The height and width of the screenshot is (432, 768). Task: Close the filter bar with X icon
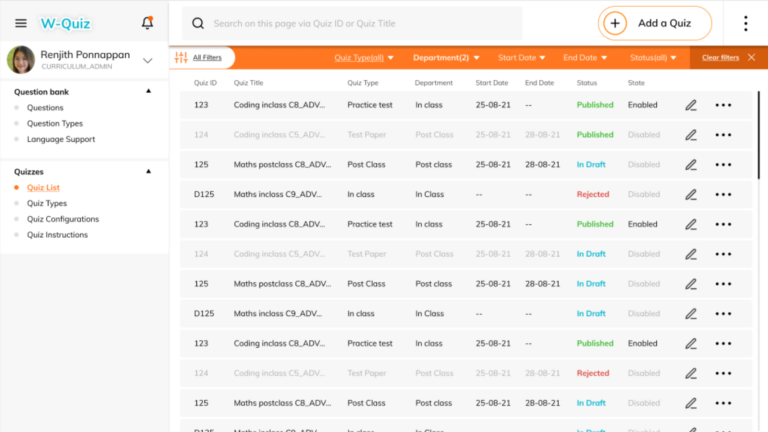pyautogui.click(x=751, y=57)
